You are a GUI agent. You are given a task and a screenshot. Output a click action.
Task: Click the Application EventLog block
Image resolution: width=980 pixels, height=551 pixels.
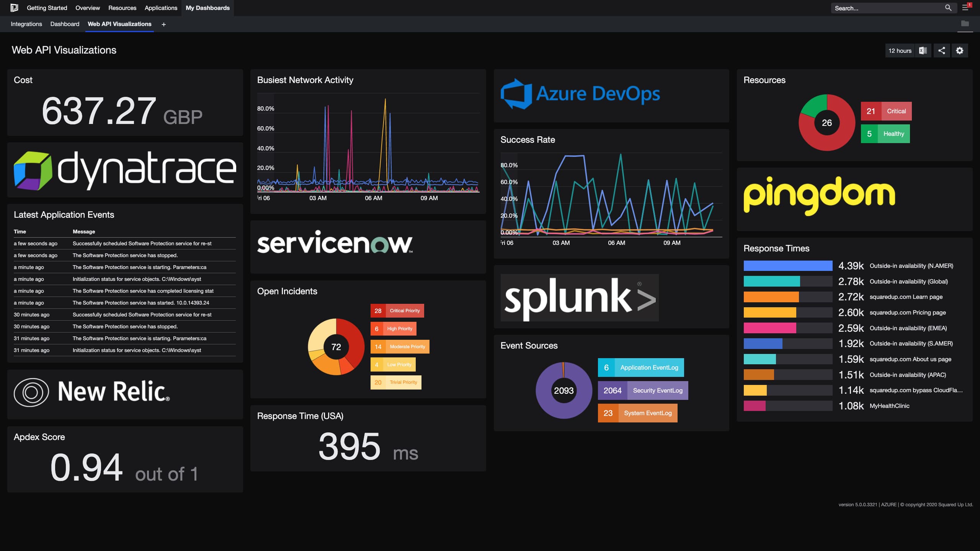(x=641, y=368)
